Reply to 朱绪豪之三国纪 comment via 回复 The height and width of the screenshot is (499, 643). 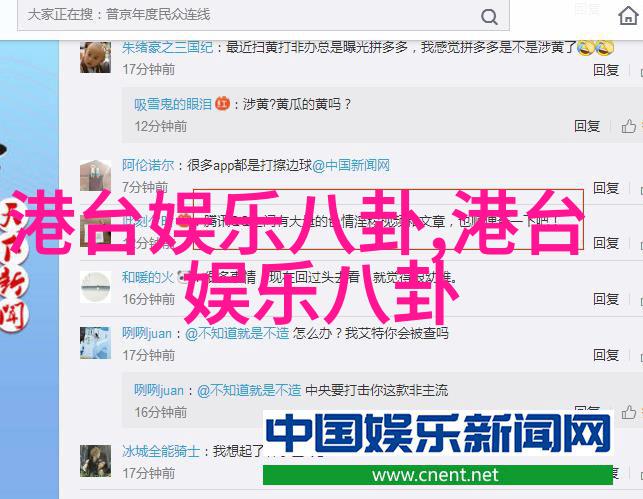click(606, 70)
